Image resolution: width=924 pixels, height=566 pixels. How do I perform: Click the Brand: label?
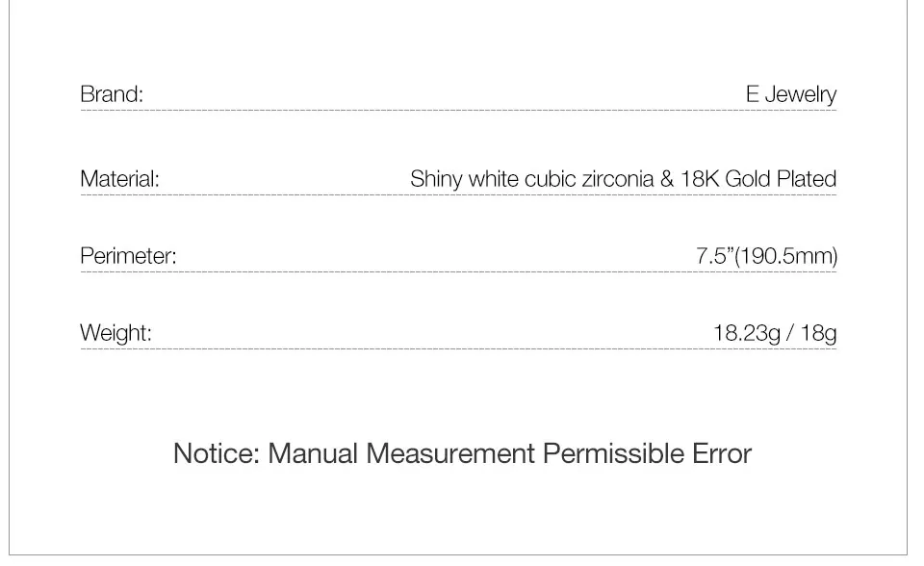[112, 94]
